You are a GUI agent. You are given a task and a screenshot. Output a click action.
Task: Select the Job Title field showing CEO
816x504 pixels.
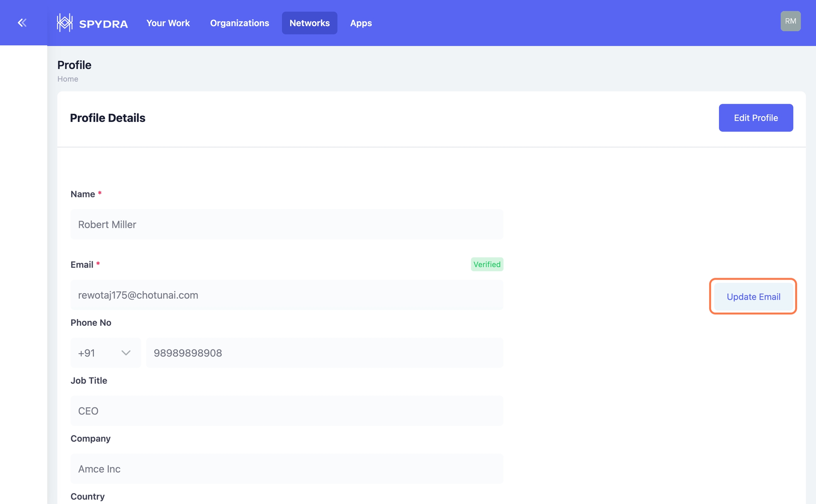287,411
